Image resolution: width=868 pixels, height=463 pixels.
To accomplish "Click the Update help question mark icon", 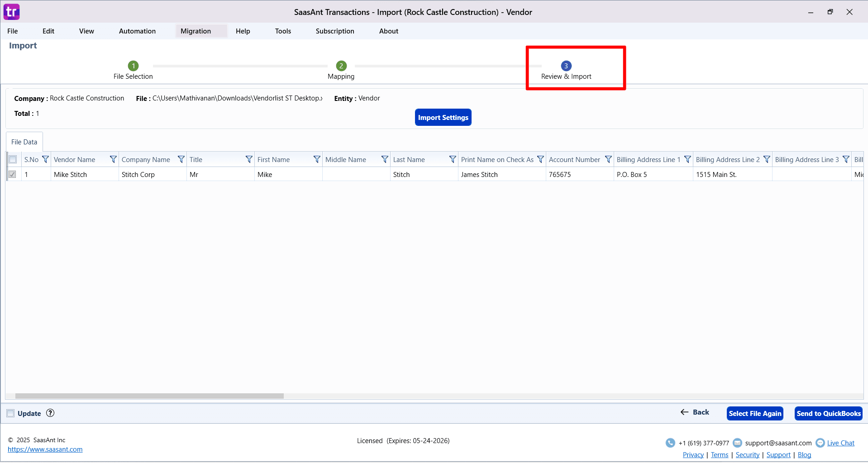I will [50, 413].
